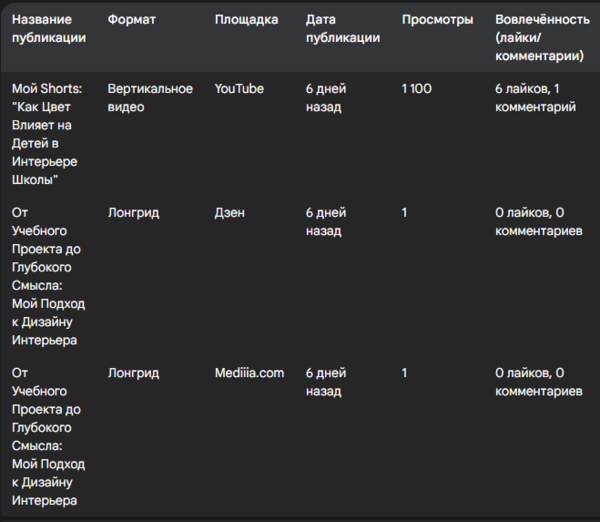Select the "Дзен" platform cell
The image size is (600, 522).
tap(230, 213)
